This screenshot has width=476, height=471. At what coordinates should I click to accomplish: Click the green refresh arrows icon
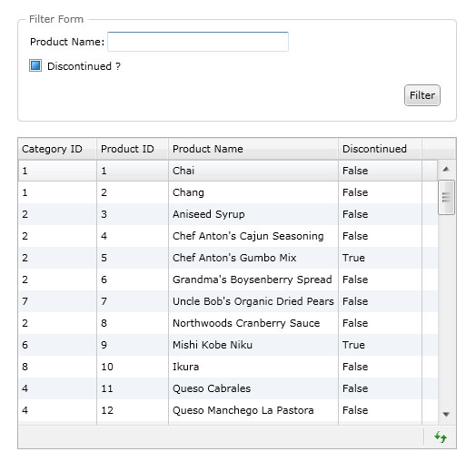(x=441, y=437)
